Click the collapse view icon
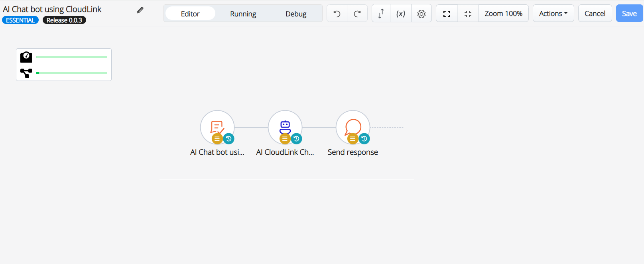This screenshot has width=644, height=264. [x=468, y=14]
